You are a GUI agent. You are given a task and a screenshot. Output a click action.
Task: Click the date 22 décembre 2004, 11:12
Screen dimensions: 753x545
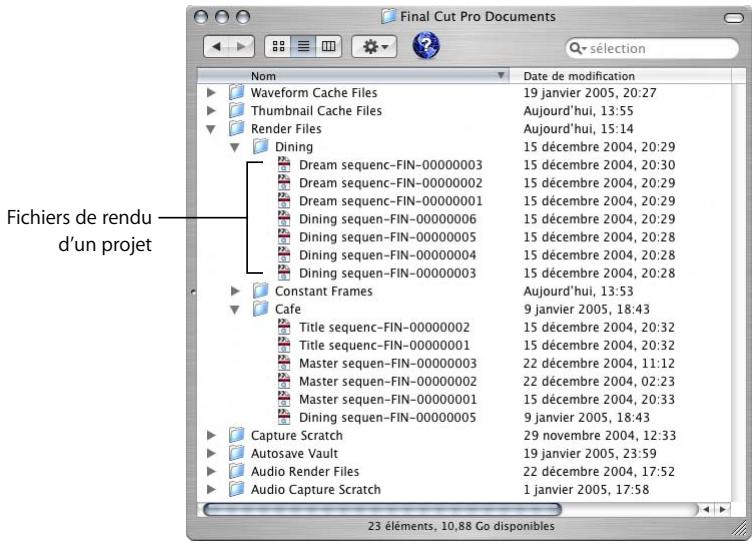599,363
